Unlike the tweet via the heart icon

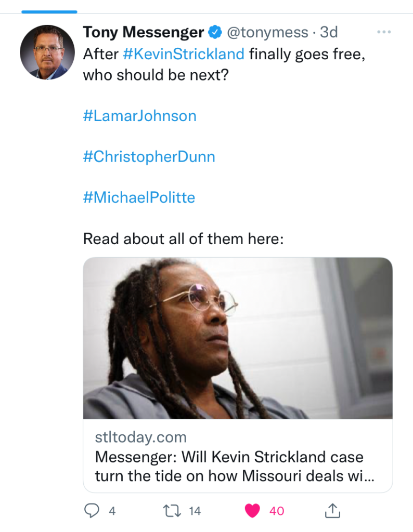pyautogui.click(x=252, y=511)
